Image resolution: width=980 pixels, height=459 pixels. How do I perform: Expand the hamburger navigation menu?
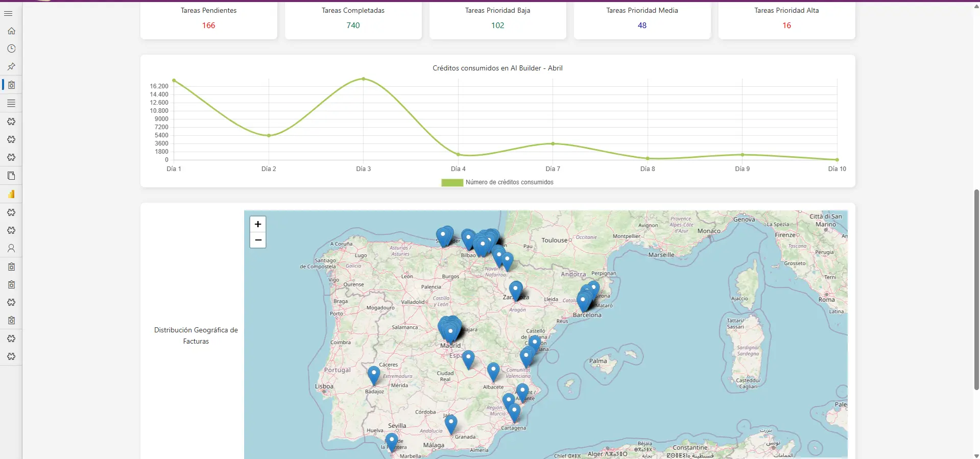tap(8, 13)
